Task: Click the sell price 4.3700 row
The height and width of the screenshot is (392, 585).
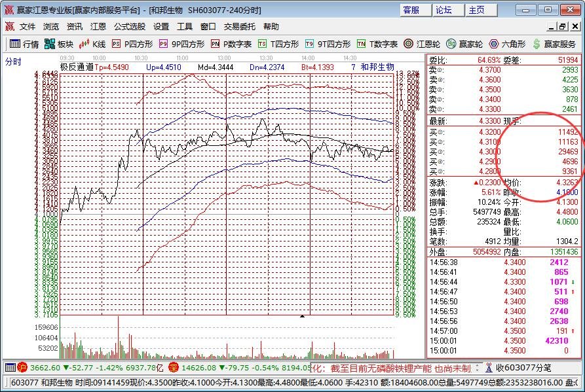Action: (504, 69)
